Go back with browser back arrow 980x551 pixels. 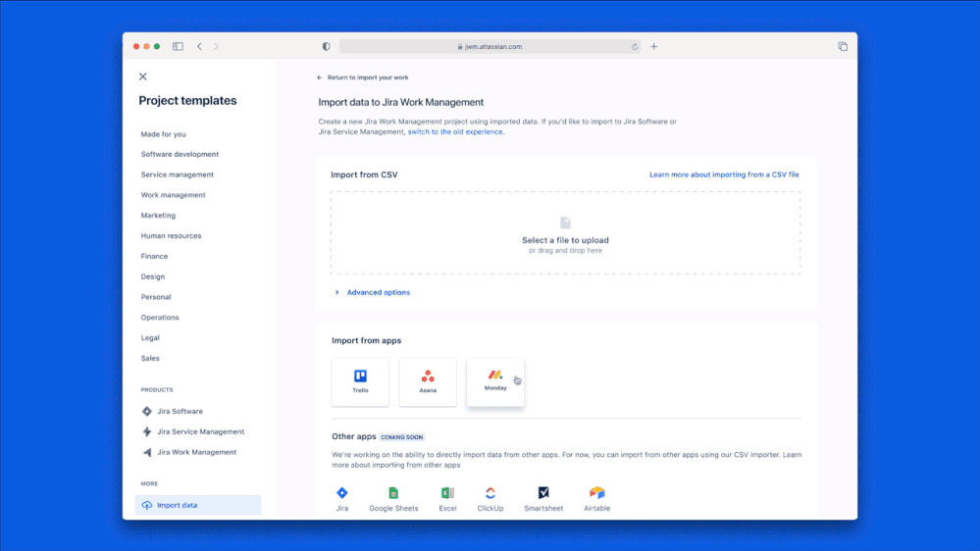tap(199, 46)
